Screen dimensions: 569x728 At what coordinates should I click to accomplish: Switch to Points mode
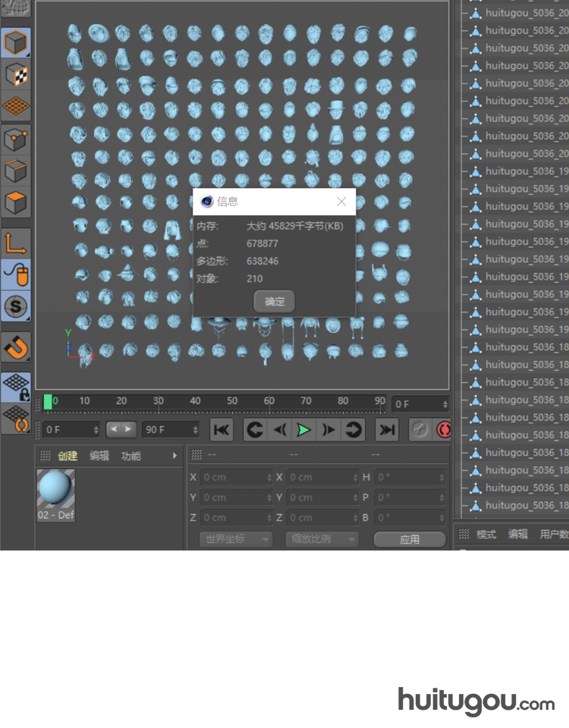(16, 140)
